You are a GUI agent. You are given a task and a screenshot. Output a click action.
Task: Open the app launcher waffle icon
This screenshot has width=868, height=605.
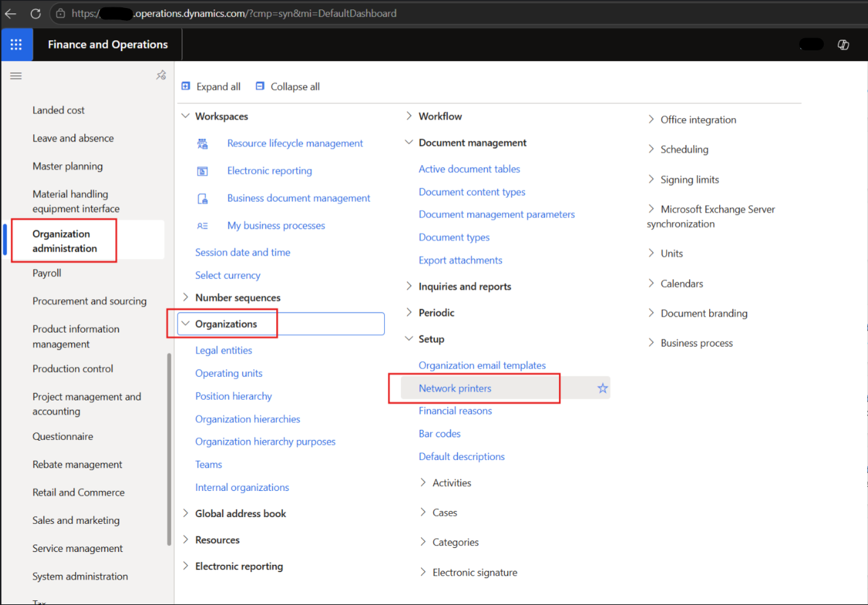tap(16, 44)
